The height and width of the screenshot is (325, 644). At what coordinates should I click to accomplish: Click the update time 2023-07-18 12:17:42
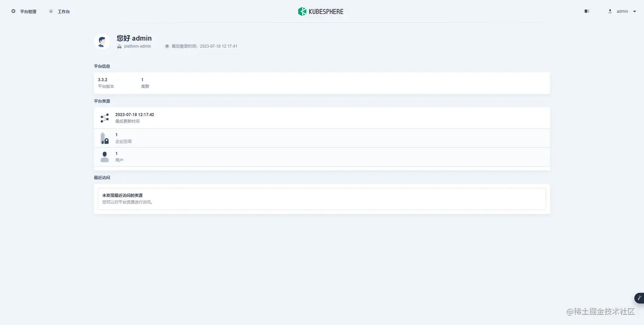pos(135,115)
